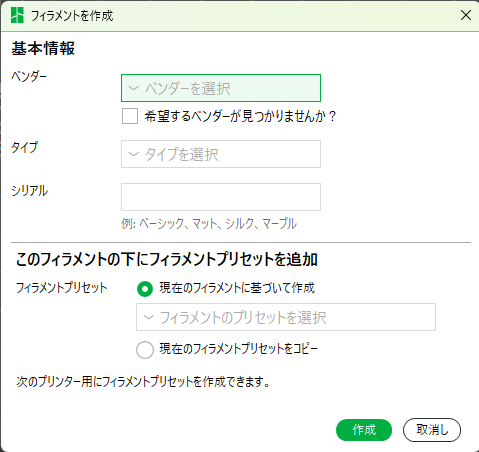Click the chevron in フィラメントのプリセットを選択 box
Viewport: 479px width, 452px height.
click(149, 317)
